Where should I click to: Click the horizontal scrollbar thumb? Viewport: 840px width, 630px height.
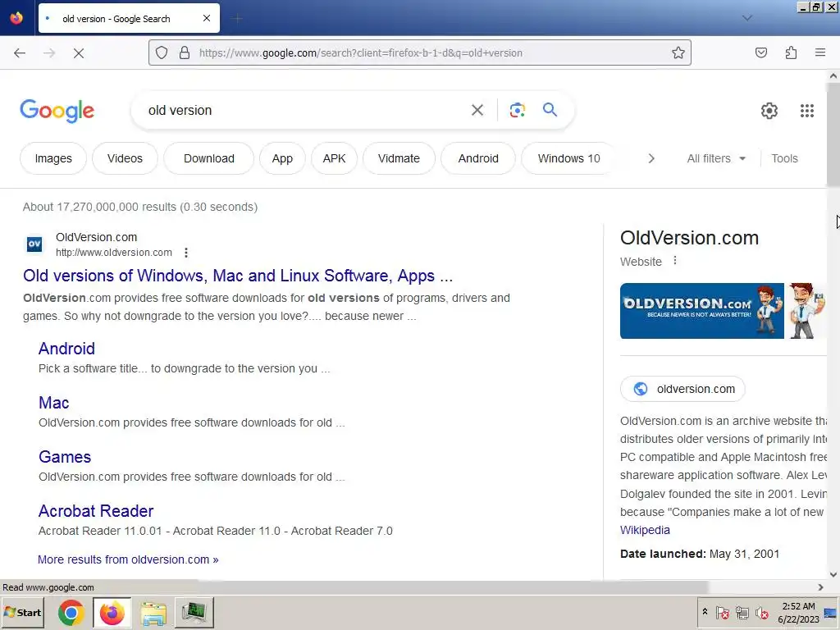point(453,587)
